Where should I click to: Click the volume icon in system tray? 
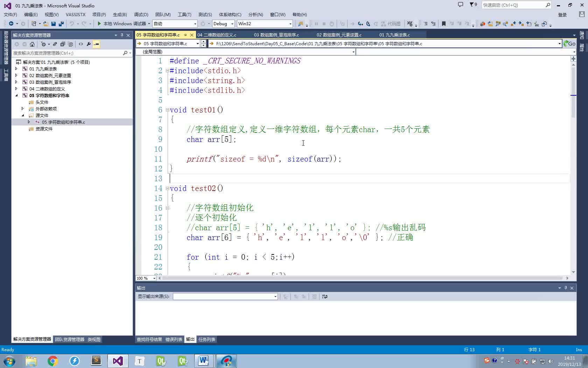(x=551, y=361)
